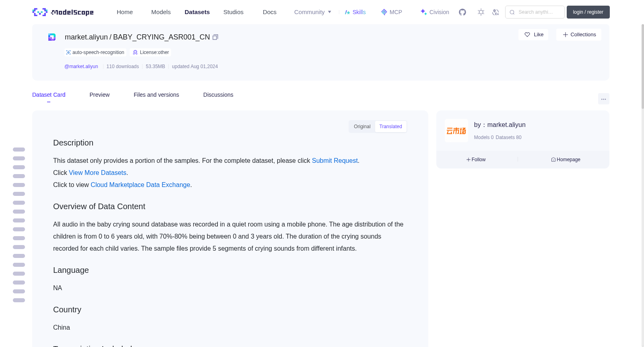
Task: Click the 'Language' heading
Action: coord(71,270)
